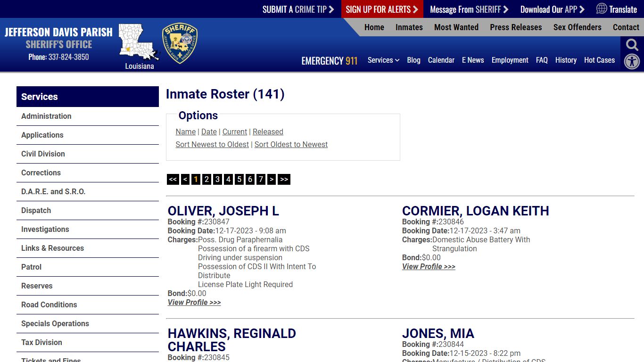Select page 7 in pagination
The height and width of the screenshot is (362, 644).
pyautogui.click(x=261, y=179)
